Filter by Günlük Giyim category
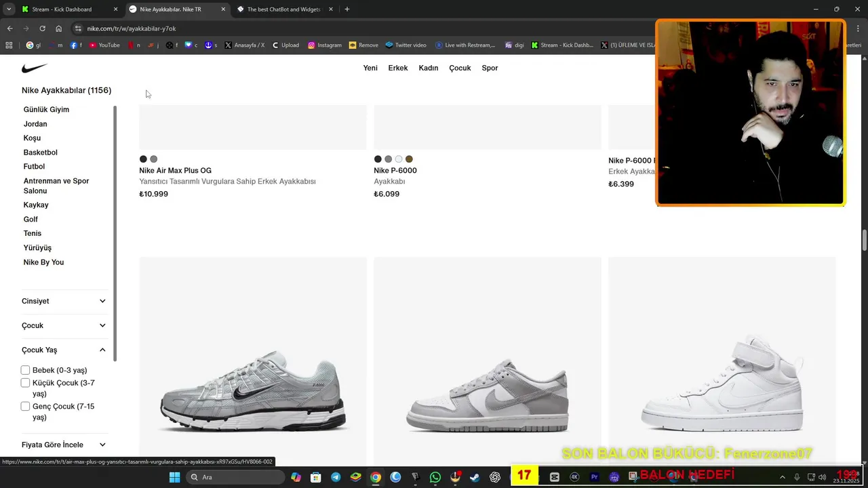Viewport: 868px width, 488px height. coord(46,110)
